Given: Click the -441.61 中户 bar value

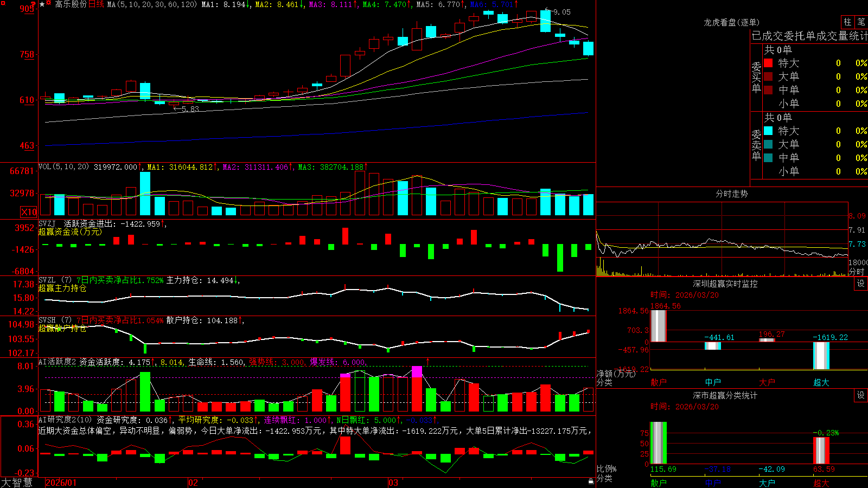Looking at the screenshot, I should point(719,337).
